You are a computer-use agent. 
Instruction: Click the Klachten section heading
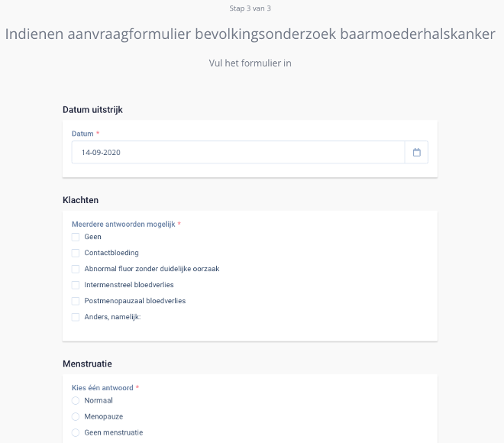(x=81, y=200)
